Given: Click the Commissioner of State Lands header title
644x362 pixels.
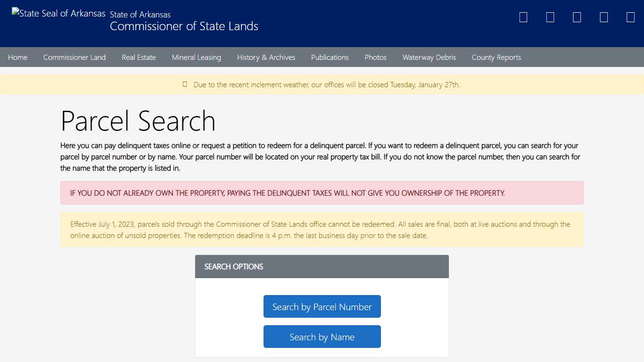Looking at the screenshot, I should [184, 26].
